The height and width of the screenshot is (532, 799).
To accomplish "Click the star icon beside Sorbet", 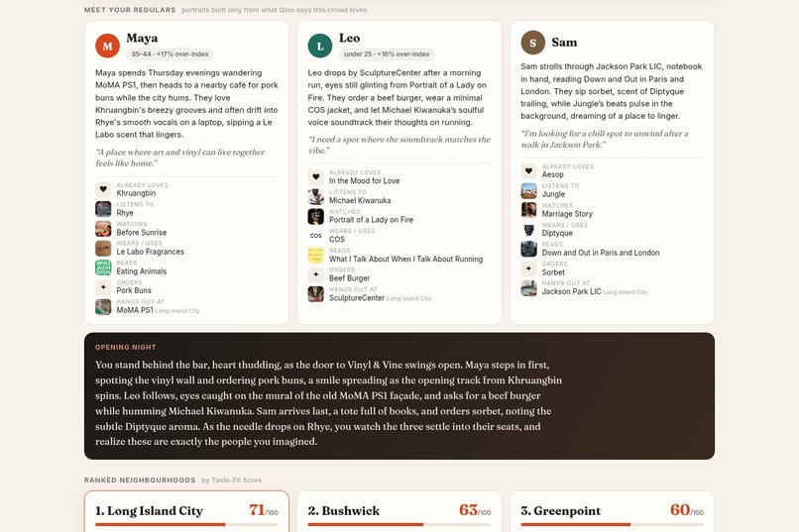I will point(529,268).
